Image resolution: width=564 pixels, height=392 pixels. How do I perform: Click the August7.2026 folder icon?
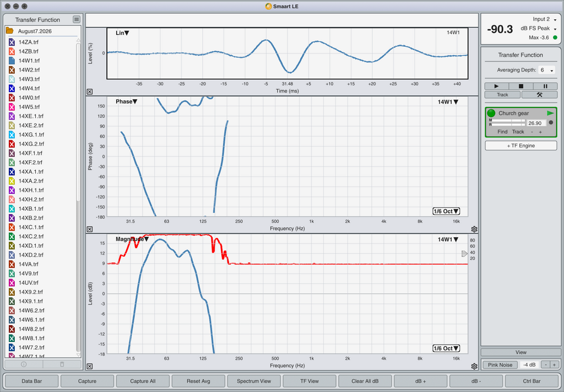click(x=10, y=31)
